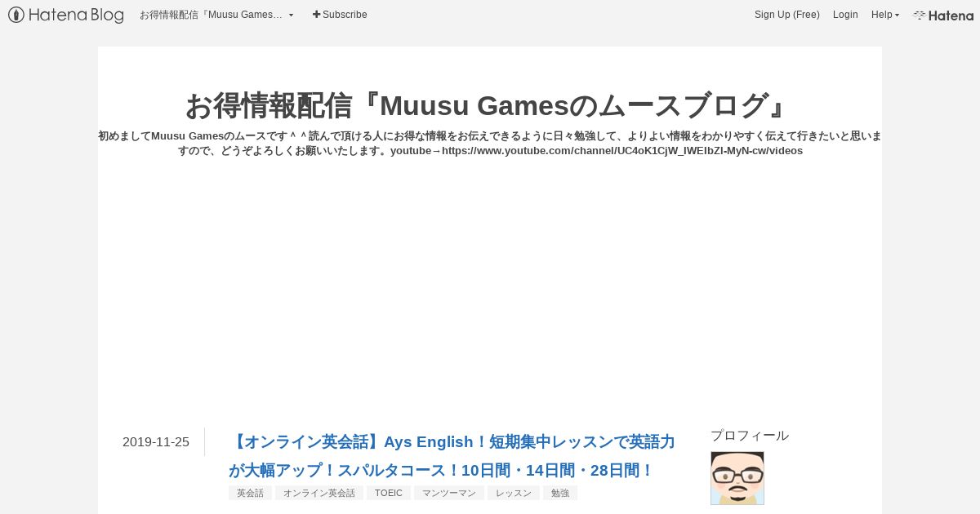Image resolution: width=980 pixels, height=514 pixels.
Task: Open the profile avatar image
Action: click(x=737, y=478)
